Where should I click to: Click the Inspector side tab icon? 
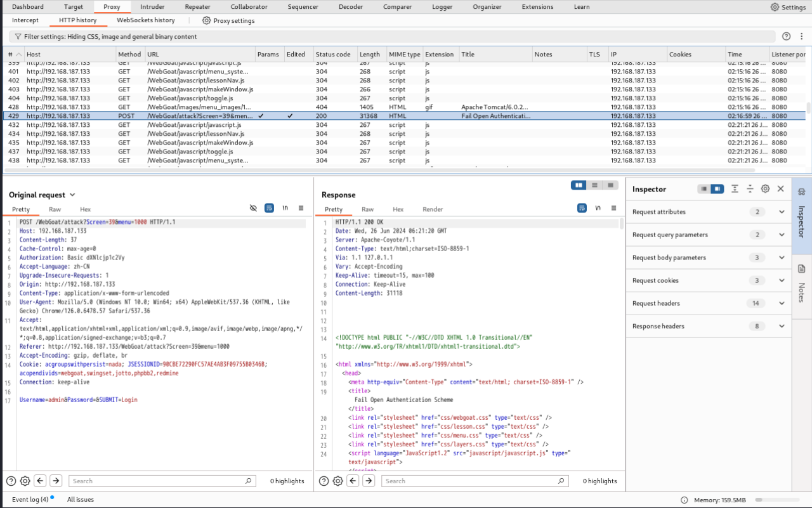tap(801, 192)
